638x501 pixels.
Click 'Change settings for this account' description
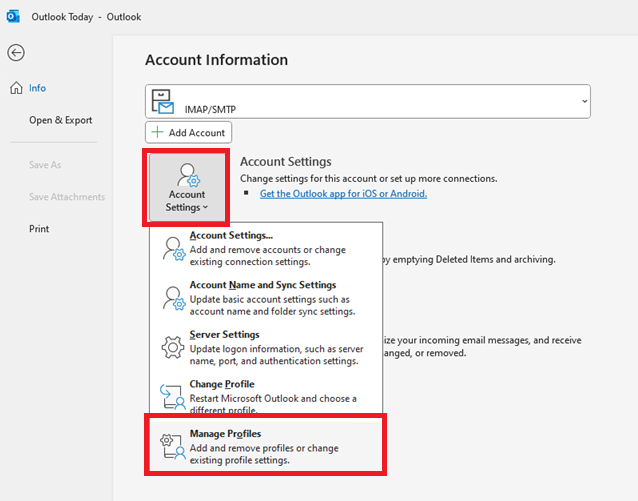369,179
